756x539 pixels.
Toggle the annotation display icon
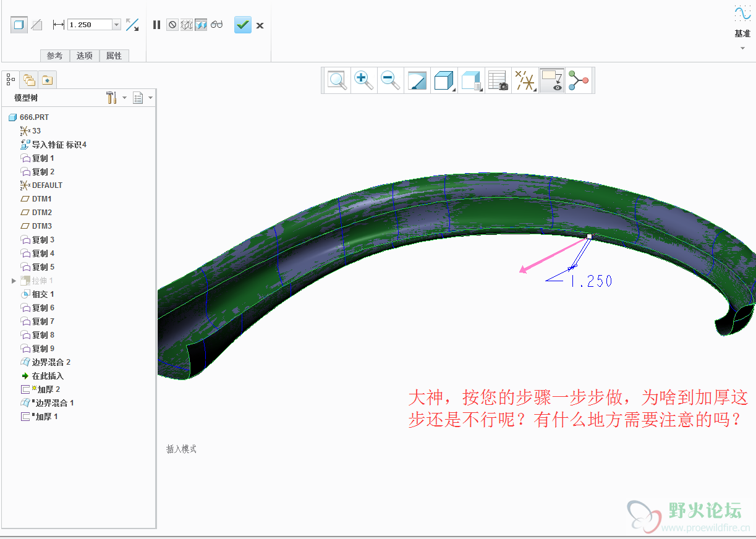[551, 80]
